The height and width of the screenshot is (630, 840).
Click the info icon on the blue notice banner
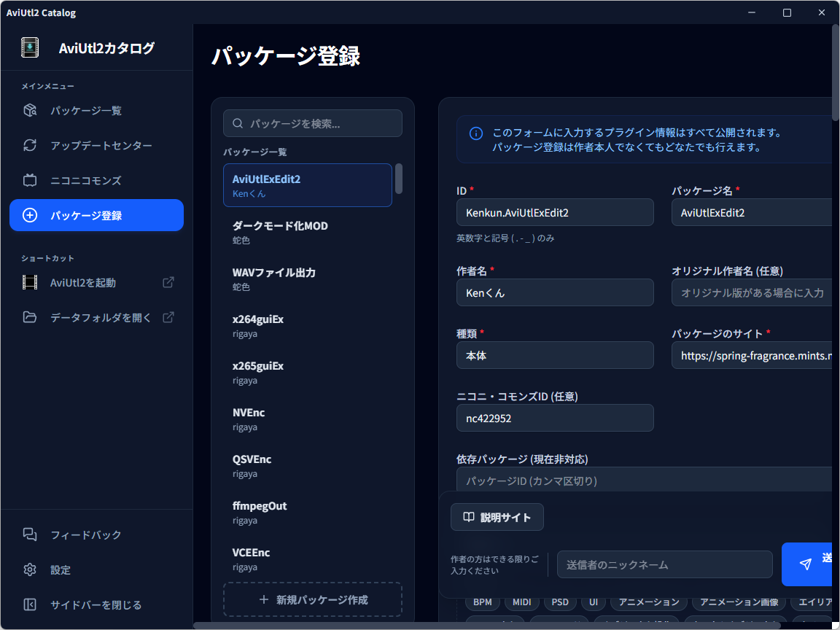click(476, 133)
